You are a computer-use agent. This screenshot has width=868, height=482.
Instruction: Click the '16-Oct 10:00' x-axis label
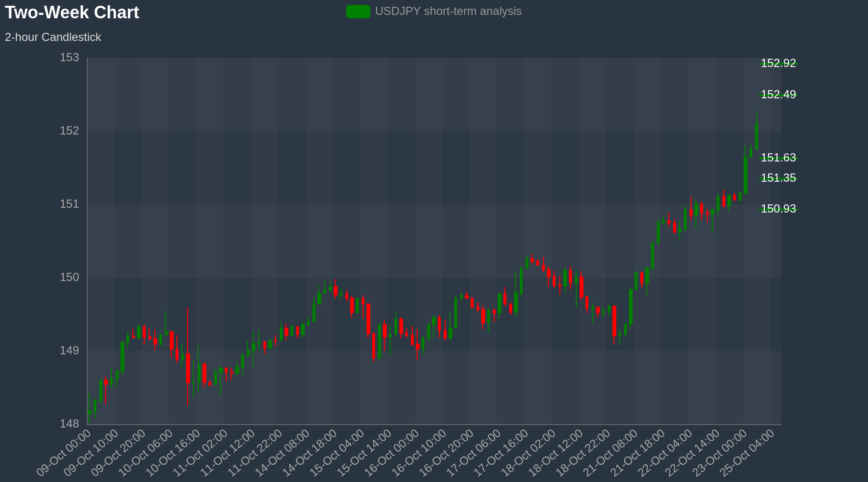[x=420, y=453]
